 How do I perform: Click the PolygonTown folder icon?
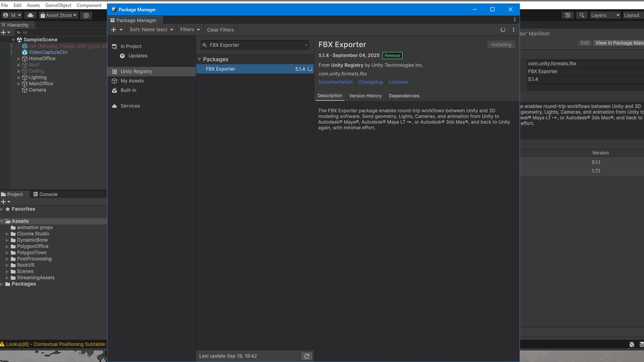point(13,253)
